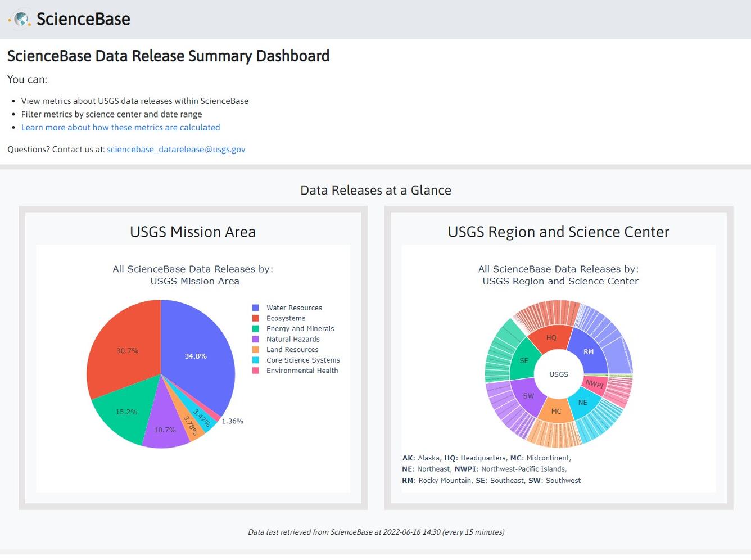Open the metrics calculation explanation link
This screenshot has height=560, width=751.
120,127
